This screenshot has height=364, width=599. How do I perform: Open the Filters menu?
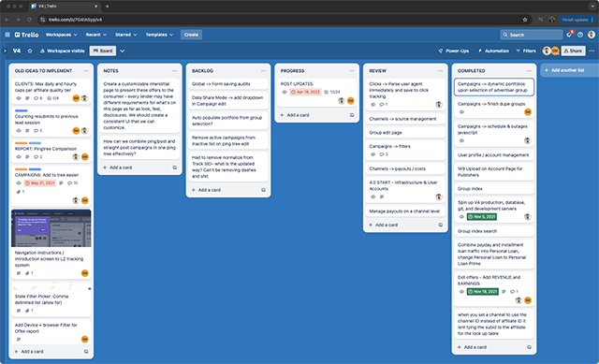(526, 51)
